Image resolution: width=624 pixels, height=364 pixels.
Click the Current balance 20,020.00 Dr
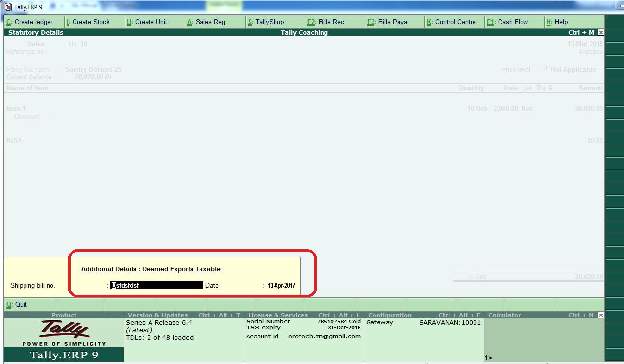(x=94, y=77)
